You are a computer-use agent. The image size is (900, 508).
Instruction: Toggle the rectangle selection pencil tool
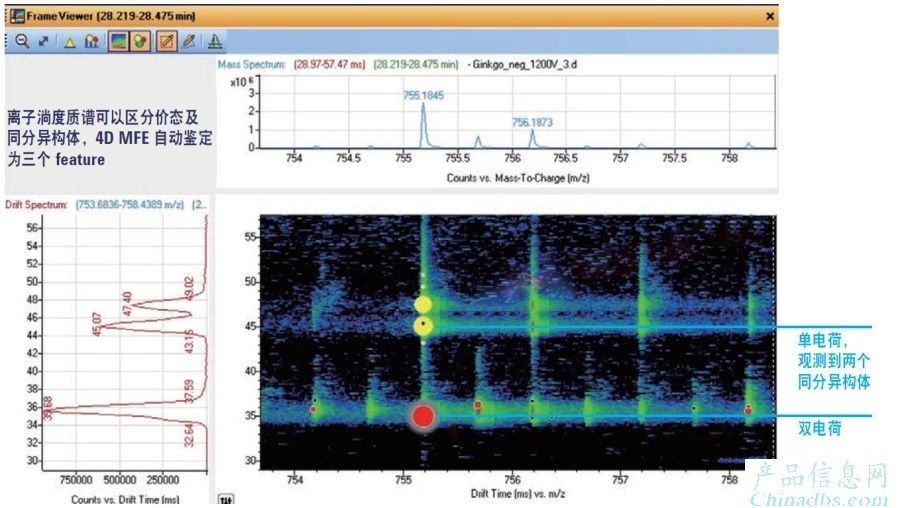point(166,41)
